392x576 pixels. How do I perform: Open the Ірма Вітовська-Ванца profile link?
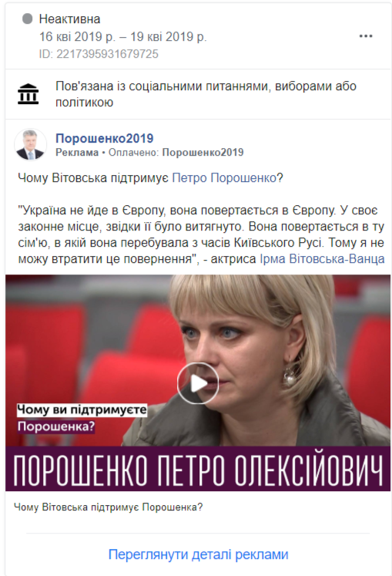tap(322, 258)
